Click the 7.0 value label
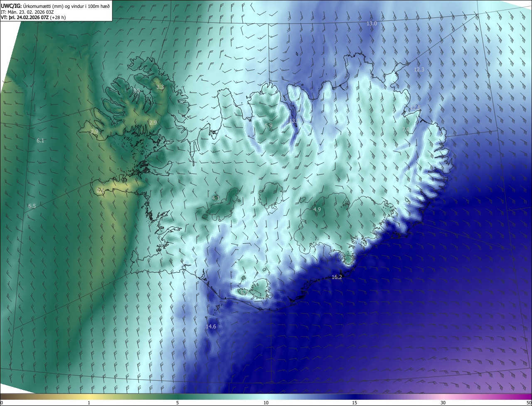The width and height of the screenshot is (532, 406). tap(406, 130)
